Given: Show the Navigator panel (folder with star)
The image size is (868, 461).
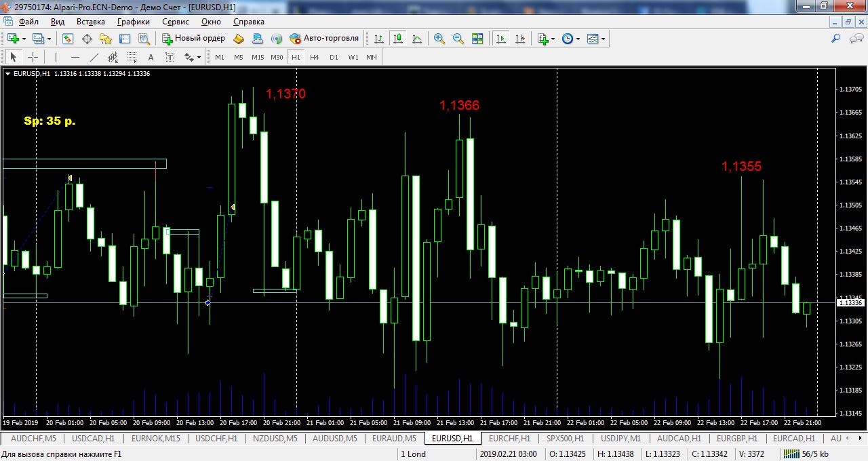Looking at the screenshot, I should (106, 39).
